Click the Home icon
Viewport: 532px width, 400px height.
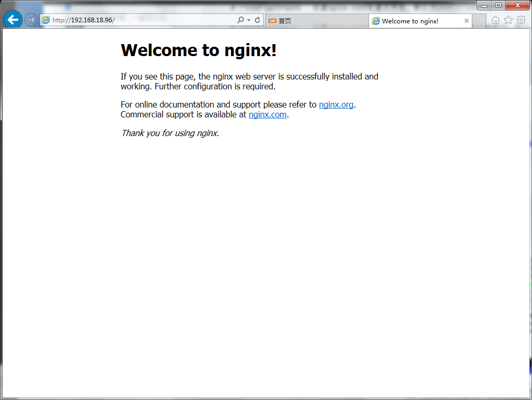[x=495, y=20]
